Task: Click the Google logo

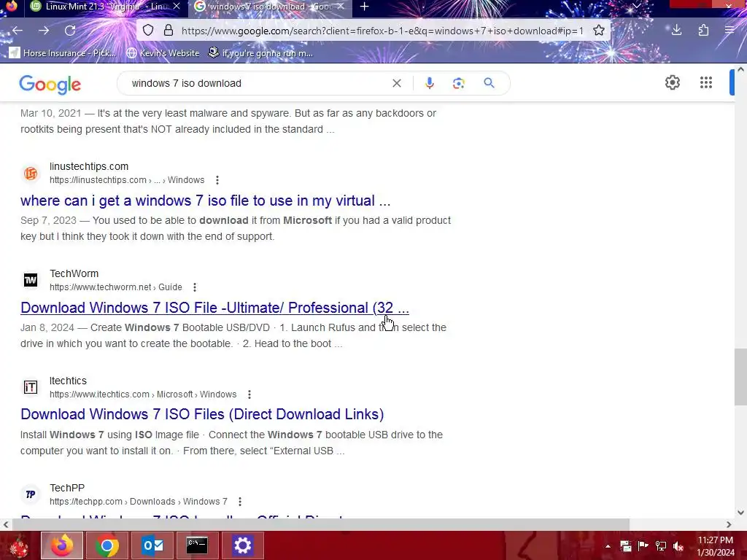Action: tap(50, 85)
